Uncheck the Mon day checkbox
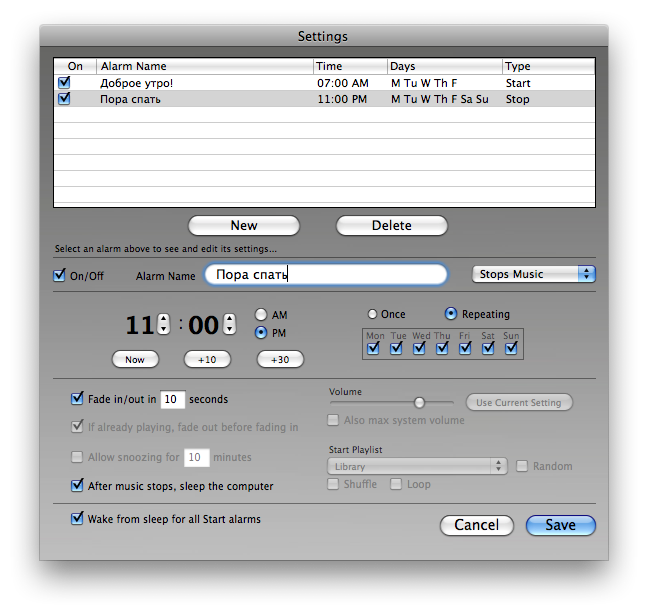 [373, 348]
